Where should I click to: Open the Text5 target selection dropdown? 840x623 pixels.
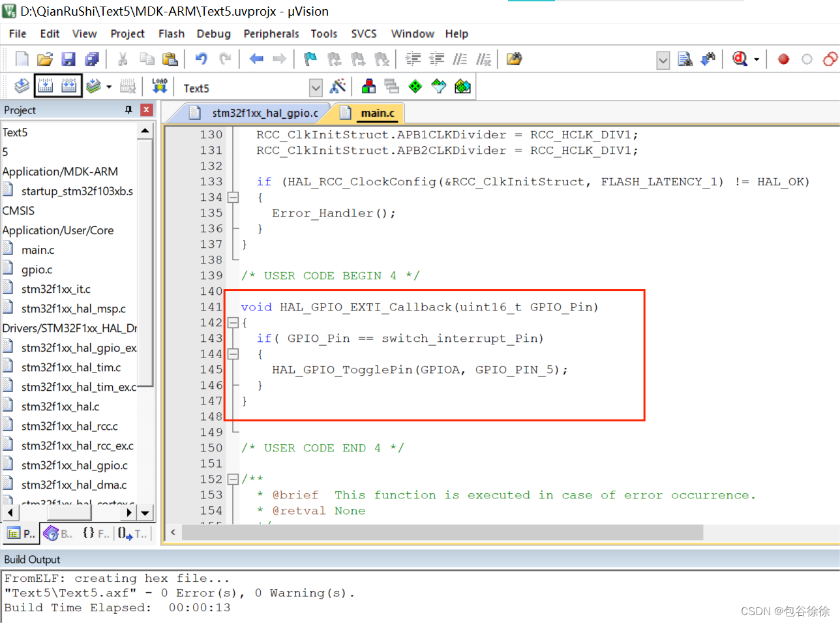tap(316, 87)
